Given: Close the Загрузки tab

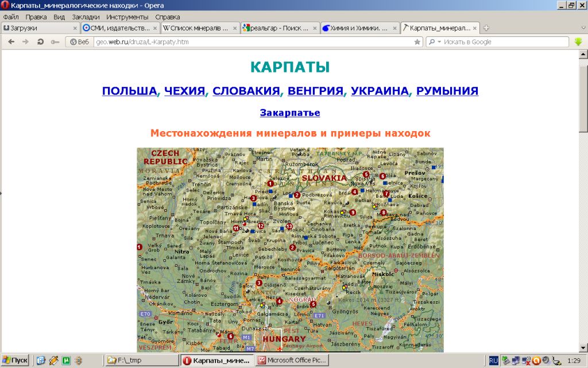Looking at the screenshot, I should (75, 28).
